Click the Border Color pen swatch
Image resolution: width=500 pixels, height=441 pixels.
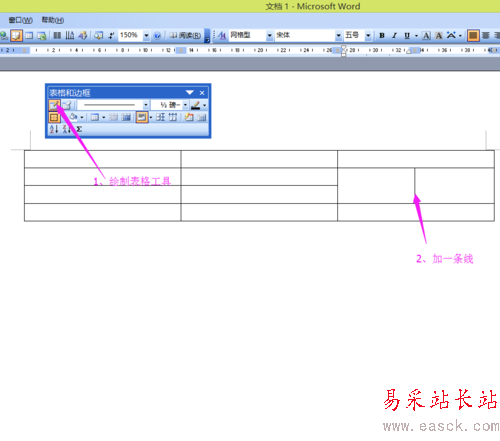point(196,105)
